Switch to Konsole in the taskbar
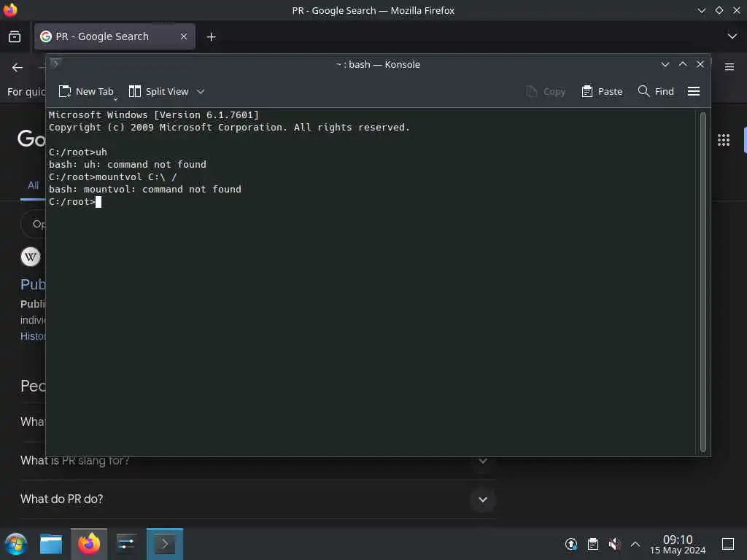The image size is (747, 560). 165,544
